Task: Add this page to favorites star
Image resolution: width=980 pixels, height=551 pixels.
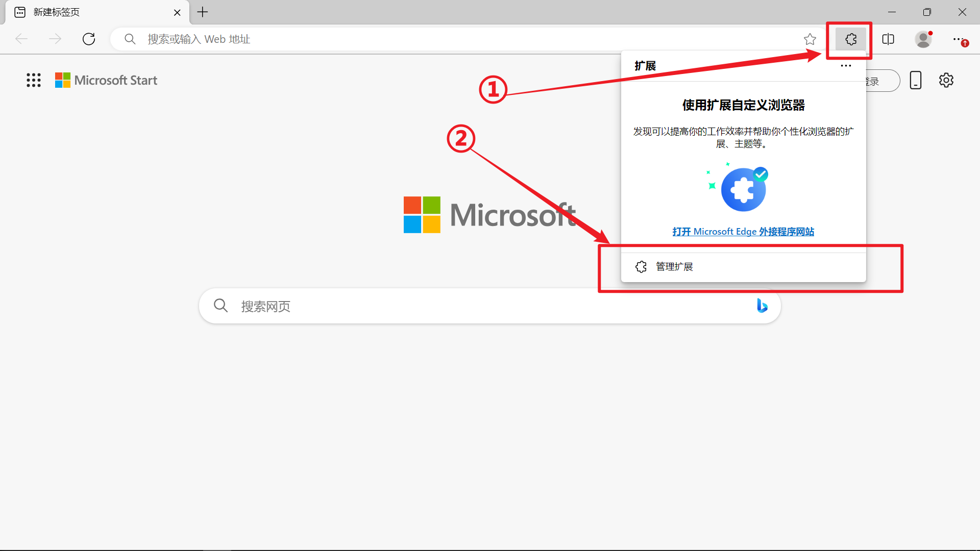Action: [x=810, y=39]
